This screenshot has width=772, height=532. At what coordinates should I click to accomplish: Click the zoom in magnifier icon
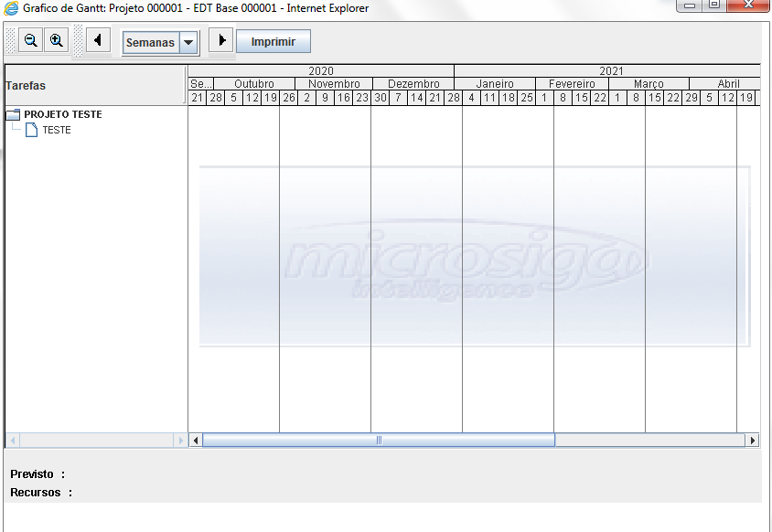pyautogui.click(x=56, y=40)
